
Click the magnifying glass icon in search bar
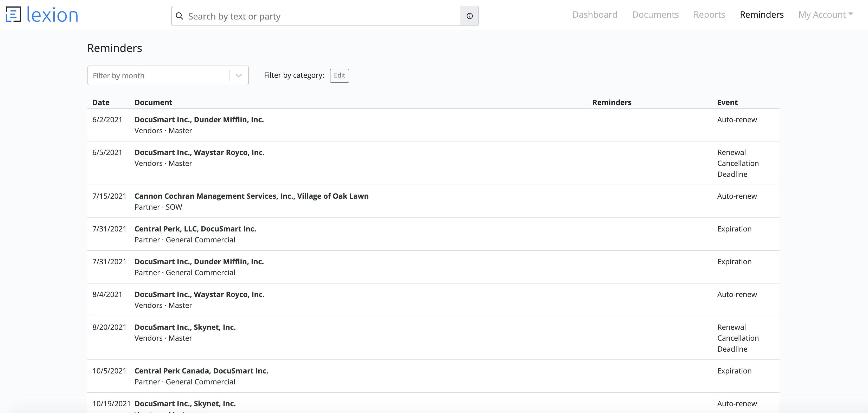[180, 16]
